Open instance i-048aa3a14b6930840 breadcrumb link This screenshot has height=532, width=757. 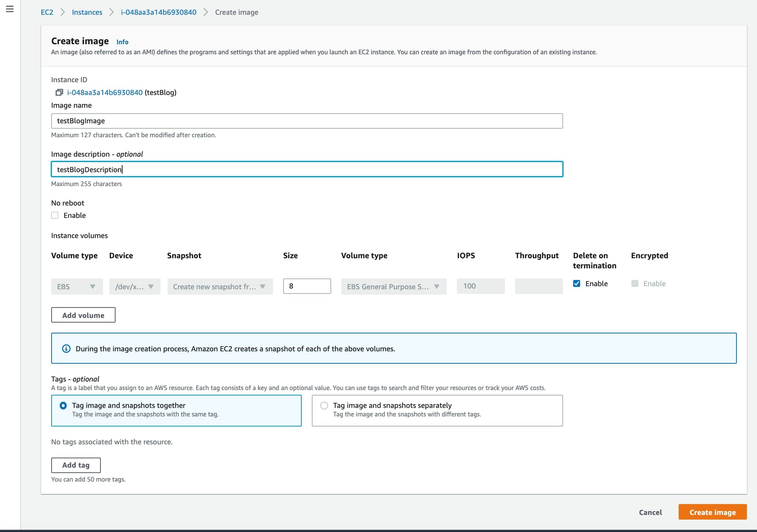click(159, 12)
